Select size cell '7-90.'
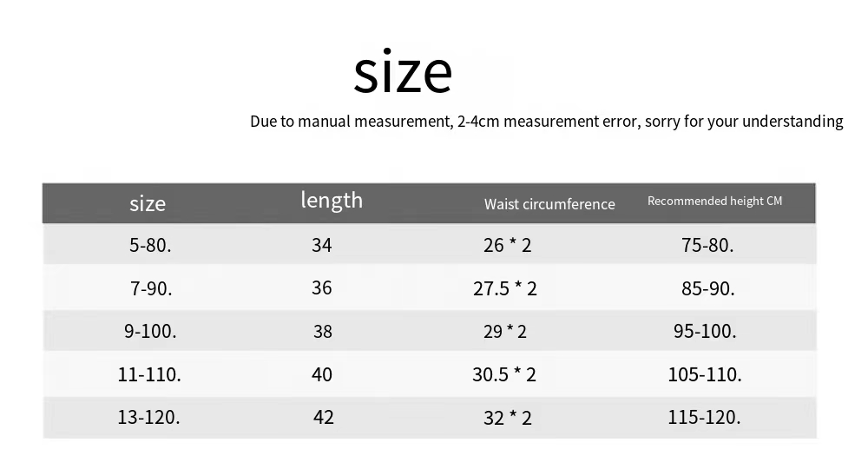Image resolution: width=868 pixels, height=476 pixels. pyautogui.click(x=151, y=288)
